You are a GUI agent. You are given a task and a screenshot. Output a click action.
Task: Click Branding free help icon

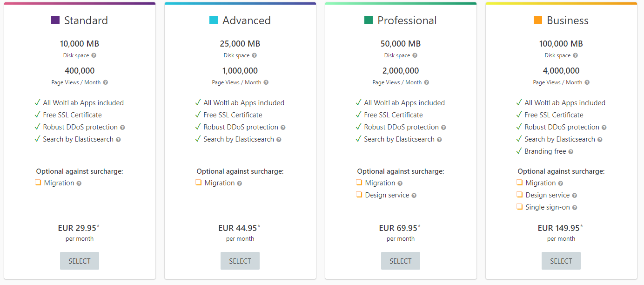tap(571, 152)
